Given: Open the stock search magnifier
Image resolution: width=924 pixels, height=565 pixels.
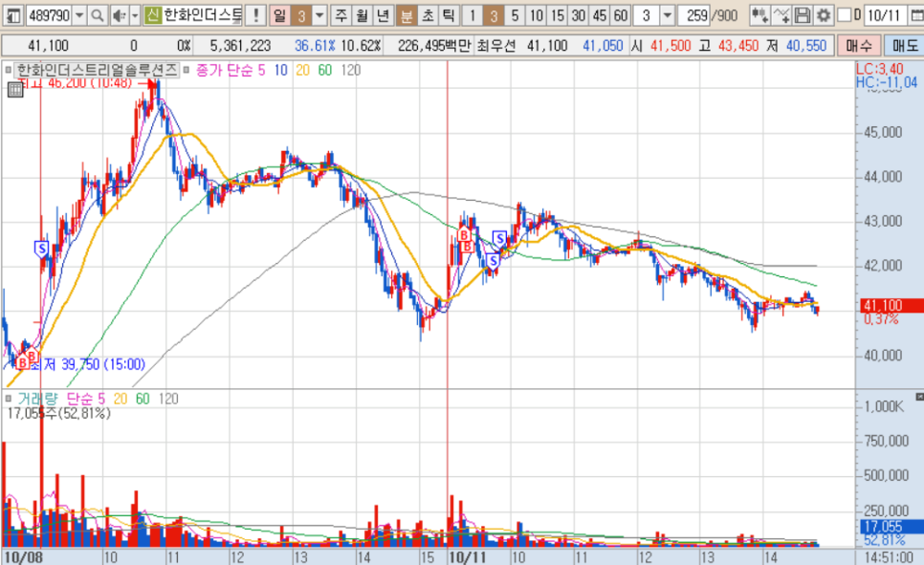Looking at the screenshot, I should pos(98,15).
